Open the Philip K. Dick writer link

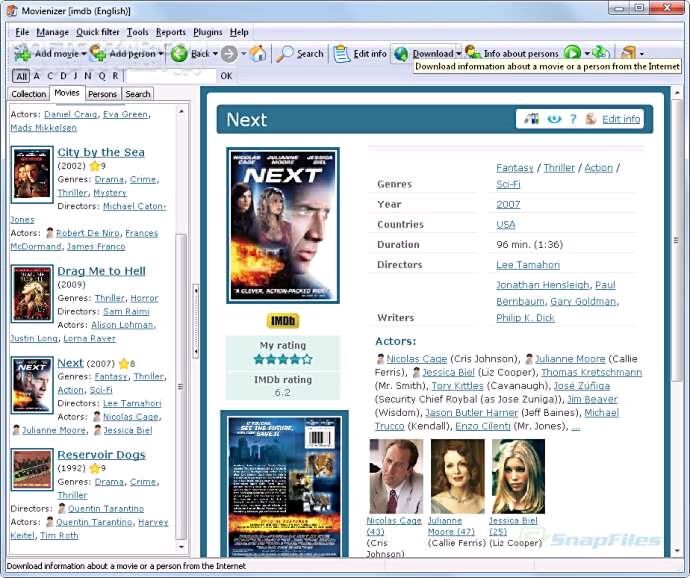pyautogui.click(x=525, y=317)
